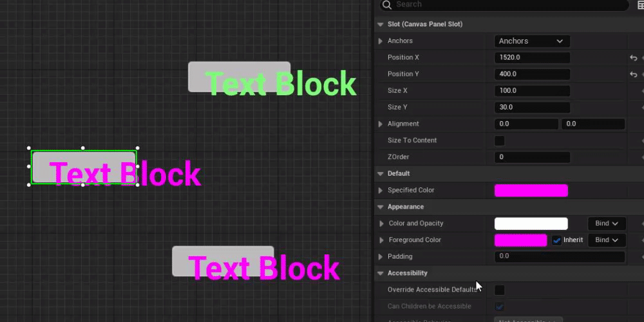The width and height of the screenshot is (644, 322).
Task: Open Bind dropdown for Color and Opacity
Action: 607,224
